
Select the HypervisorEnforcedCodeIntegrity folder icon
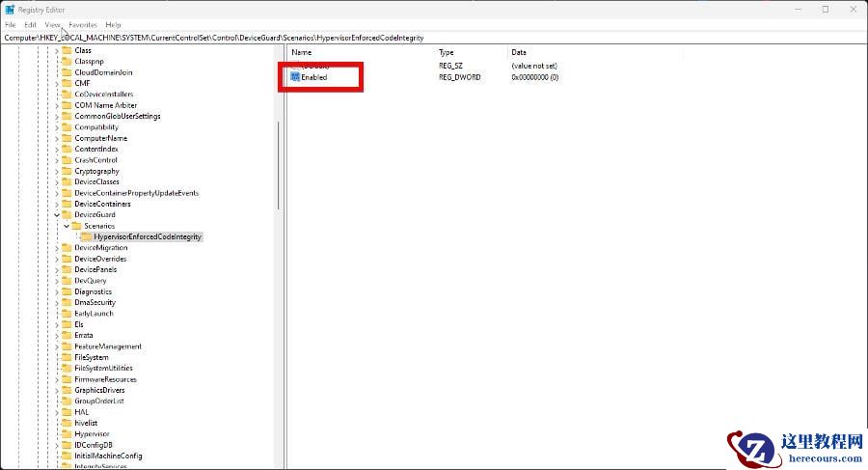tap(87, 236)
